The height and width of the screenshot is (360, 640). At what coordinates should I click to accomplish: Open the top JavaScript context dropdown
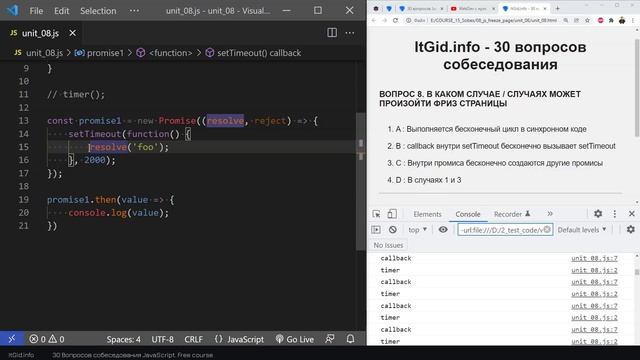(418, 230)
